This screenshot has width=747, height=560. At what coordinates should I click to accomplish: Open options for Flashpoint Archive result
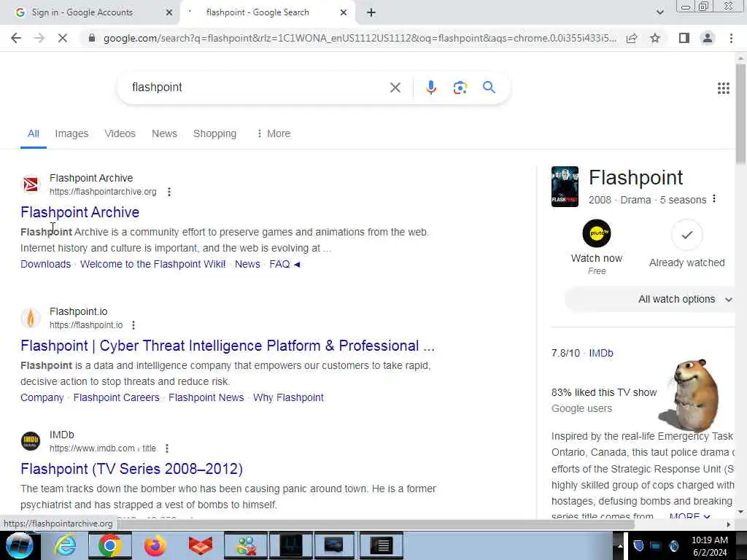coord(169,192)
